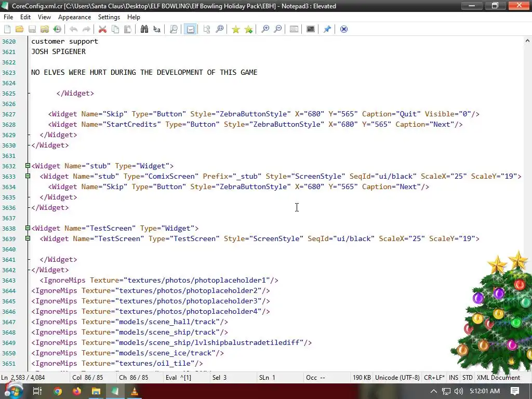Click the text 'JOSH SPIGENER'

(x=58, y=51)
